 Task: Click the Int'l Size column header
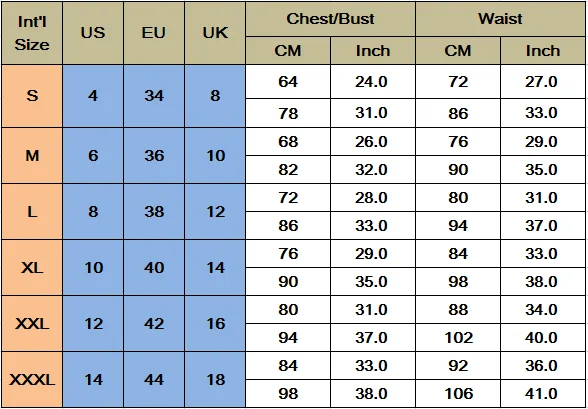click(32, 33)
